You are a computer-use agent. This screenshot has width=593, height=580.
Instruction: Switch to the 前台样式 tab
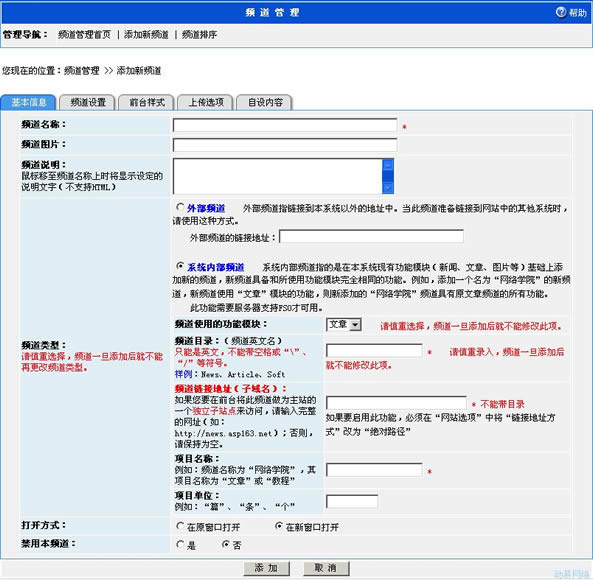(x=147, y=102)
